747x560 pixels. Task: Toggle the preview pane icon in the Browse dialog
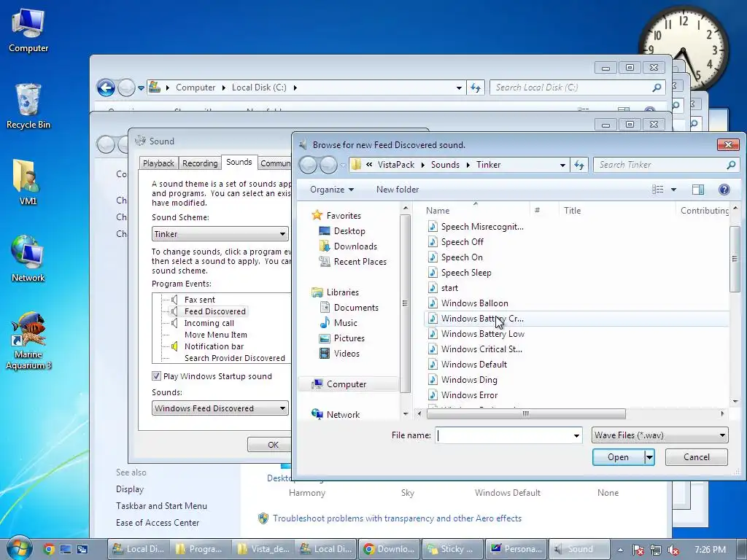tap(698, 190)
